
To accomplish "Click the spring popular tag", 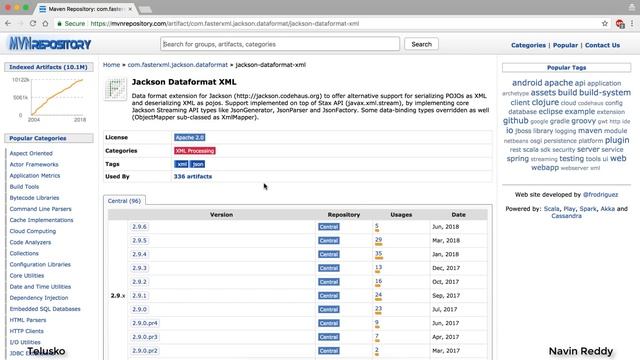I will [518, 158].
